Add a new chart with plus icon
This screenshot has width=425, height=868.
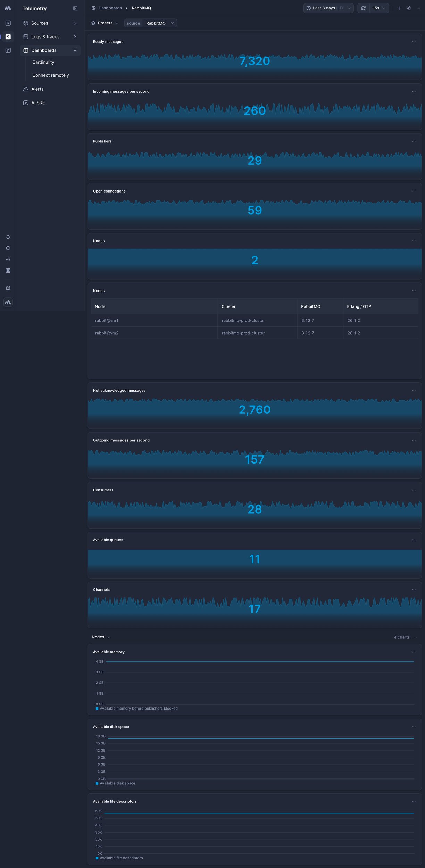(x=400, y=8)
